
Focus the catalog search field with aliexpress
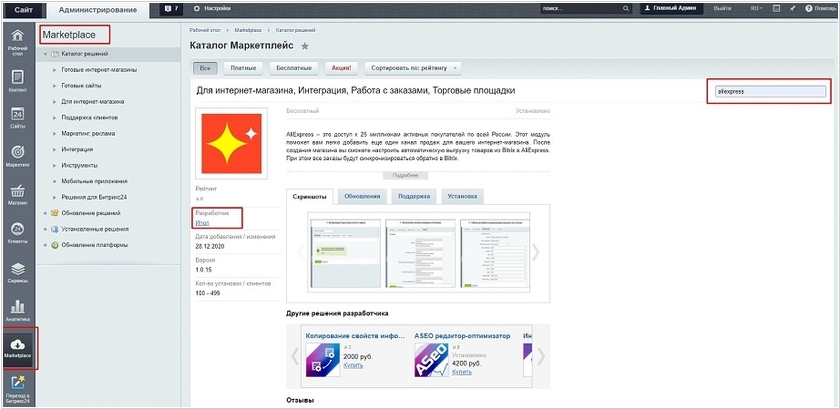pos(770,91)
